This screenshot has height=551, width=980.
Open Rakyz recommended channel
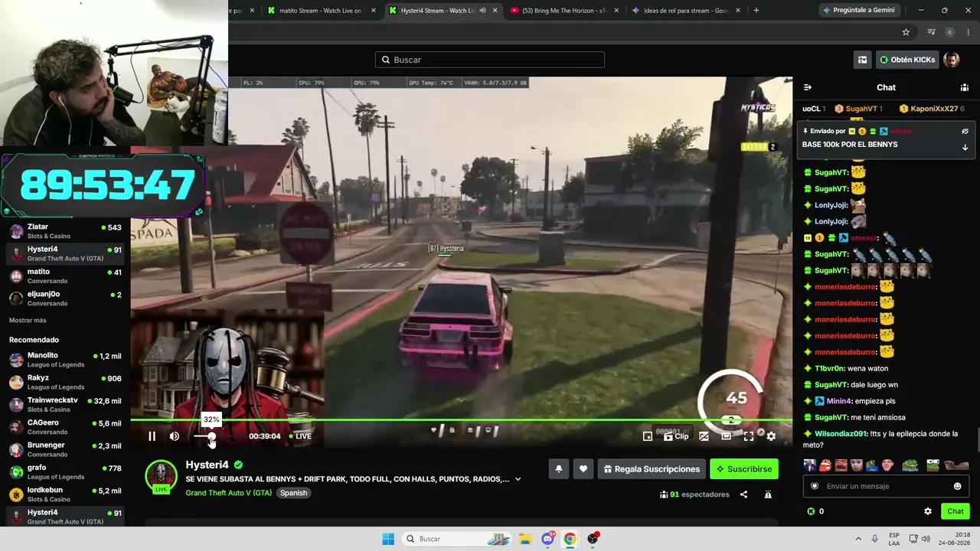(65, 382)
